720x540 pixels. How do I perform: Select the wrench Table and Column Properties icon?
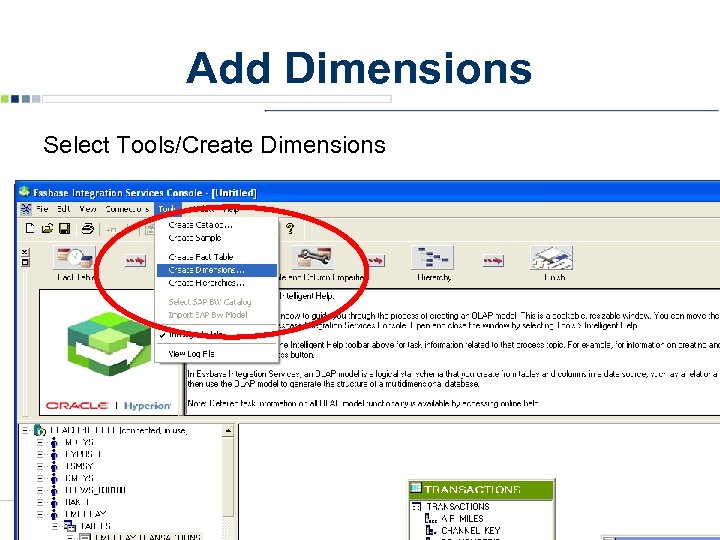pos(314,258)
